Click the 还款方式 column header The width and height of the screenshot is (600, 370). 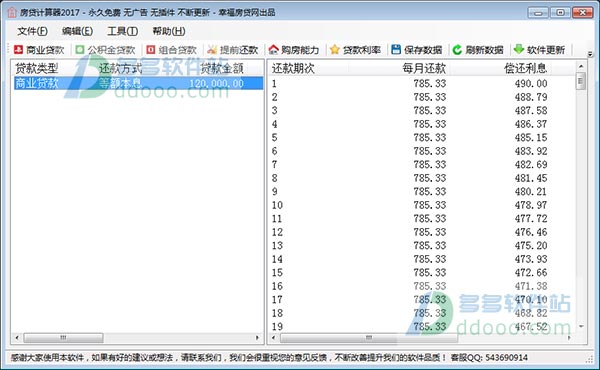click(x=121, y=68)
